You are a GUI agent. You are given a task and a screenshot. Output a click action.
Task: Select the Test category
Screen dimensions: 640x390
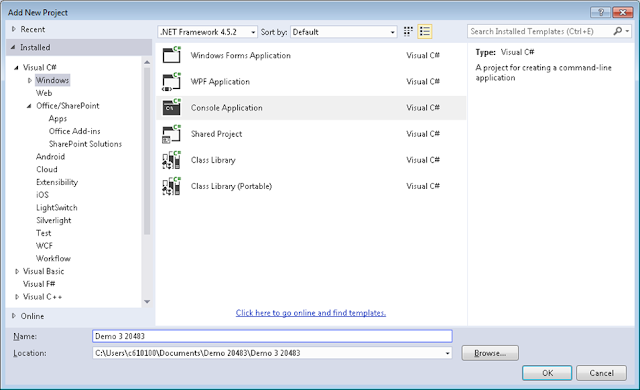44,233
